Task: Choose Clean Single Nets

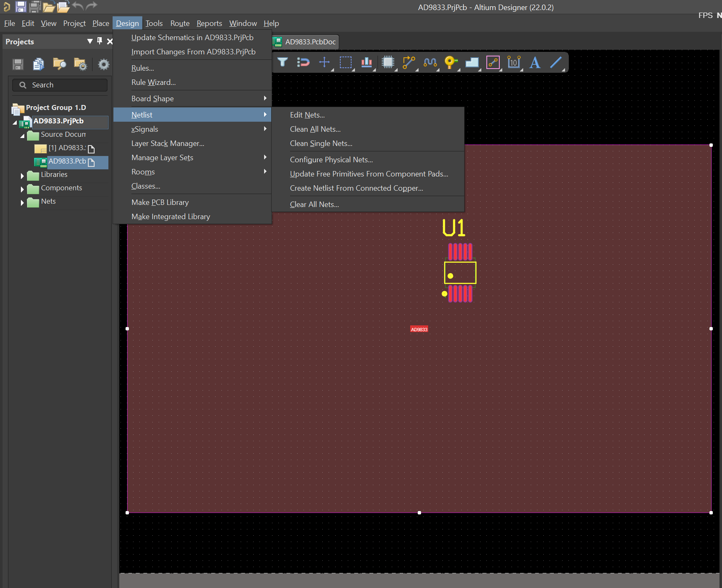Action: [x=368, y=143]
